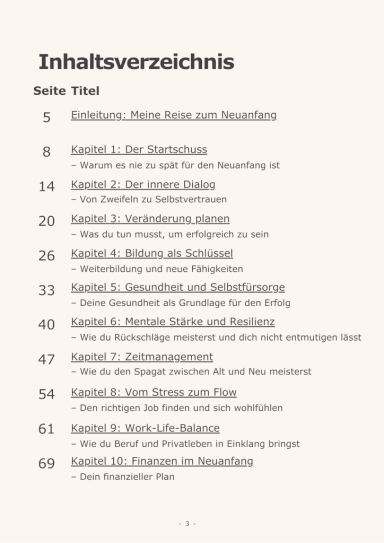Open Kapitel 1: Der Startschuss link
Screen dimensions: 384x543
[x=139, y=150]
